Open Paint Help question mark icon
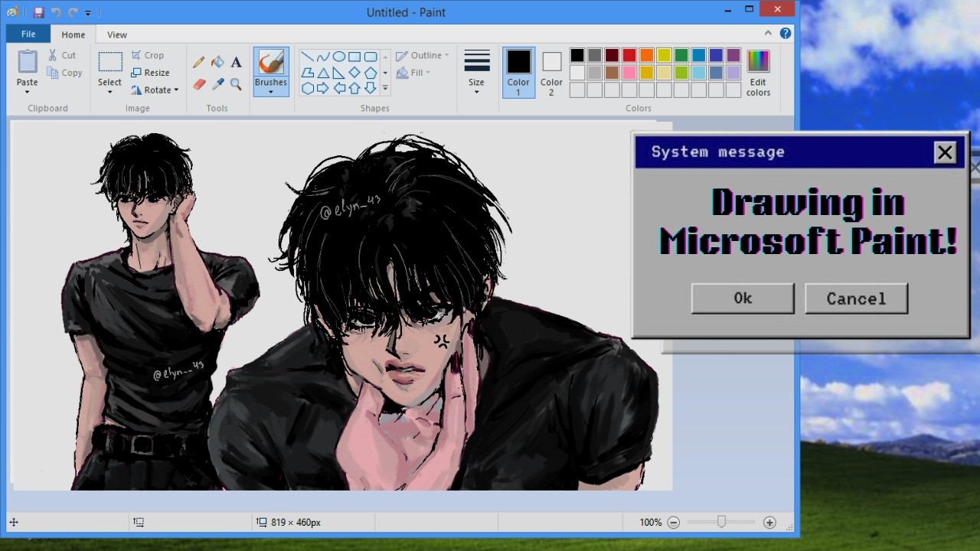 [785, 34]
